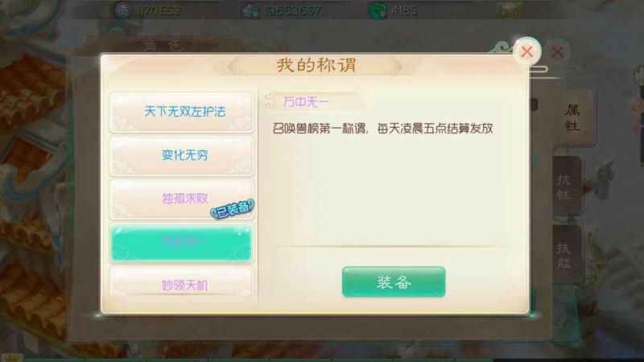The image size is (644, 362).
Task: Tap the 角色 panel heading behind dialog
Action: pos(163,45)
